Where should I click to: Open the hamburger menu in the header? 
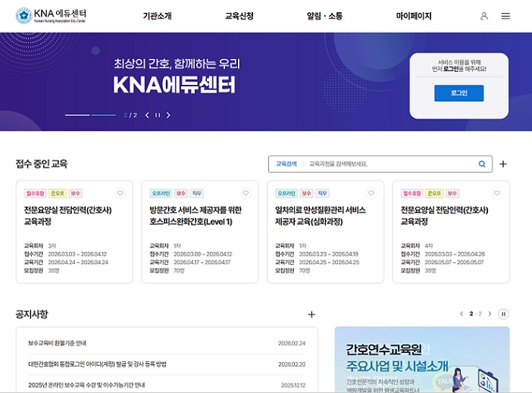pyautogui.click(x=505, y=16)
